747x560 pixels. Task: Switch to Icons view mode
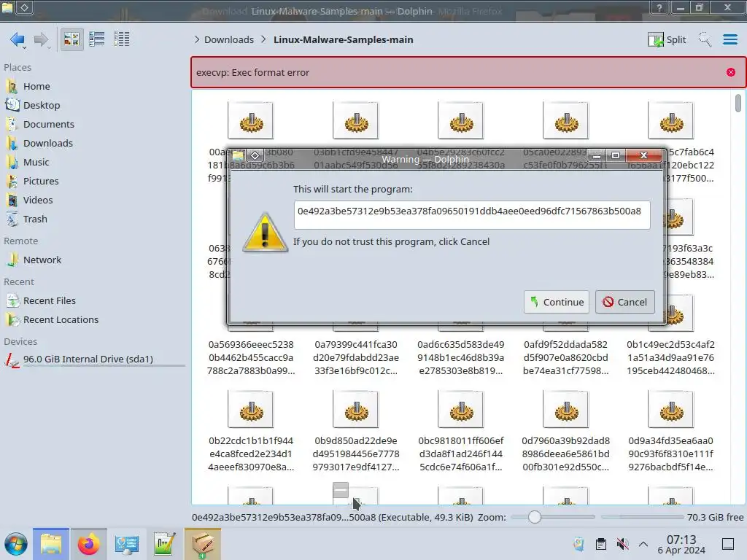[71, 39]
